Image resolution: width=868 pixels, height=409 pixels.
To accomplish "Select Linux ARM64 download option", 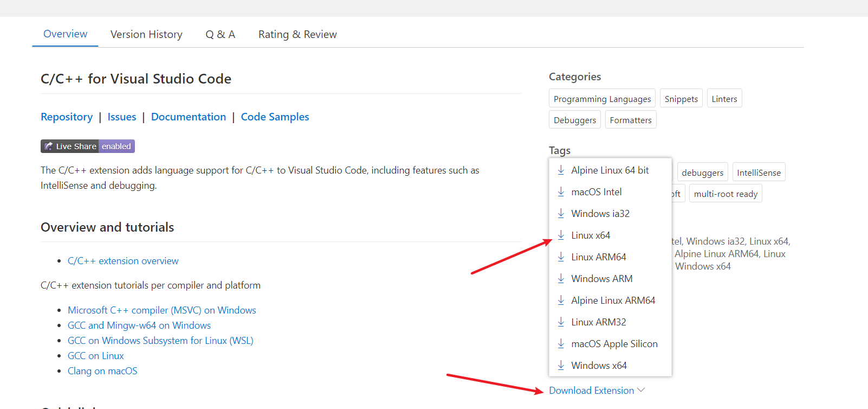I will [610, 257].
